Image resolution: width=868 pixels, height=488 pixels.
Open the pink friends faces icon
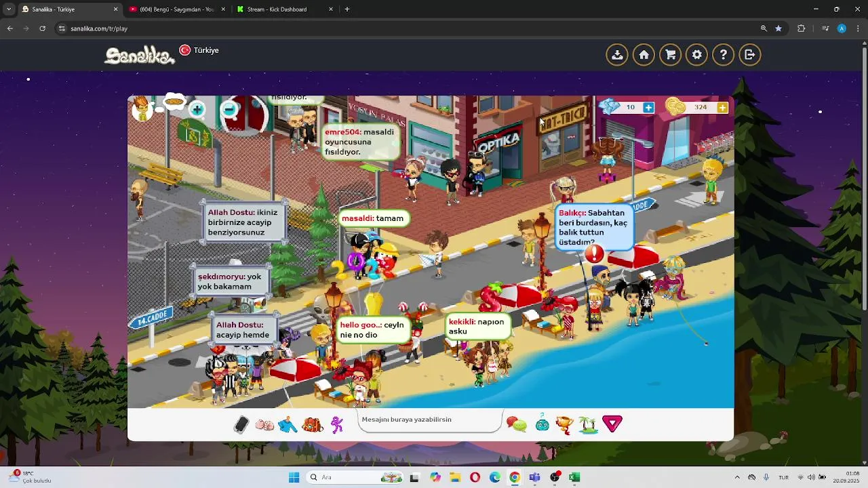pos(264,425)
